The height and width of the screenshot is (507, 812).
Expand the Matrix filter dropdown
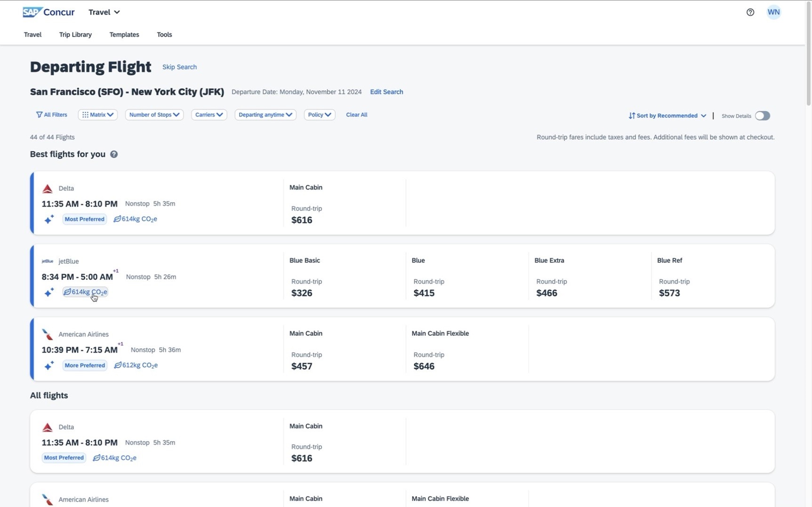tap(97, 115)
